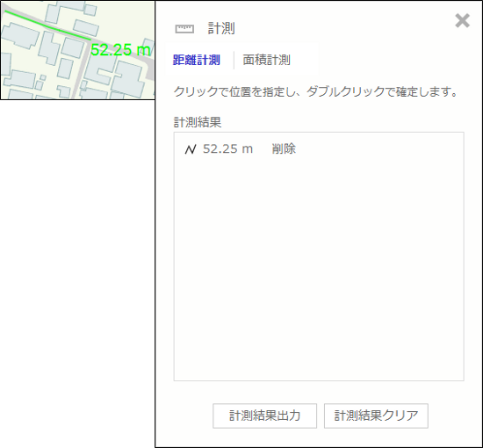This screenshot has height=448, width=483.
Task: Click the instruction text about ダブルクリック
Action: click(315, 92)
